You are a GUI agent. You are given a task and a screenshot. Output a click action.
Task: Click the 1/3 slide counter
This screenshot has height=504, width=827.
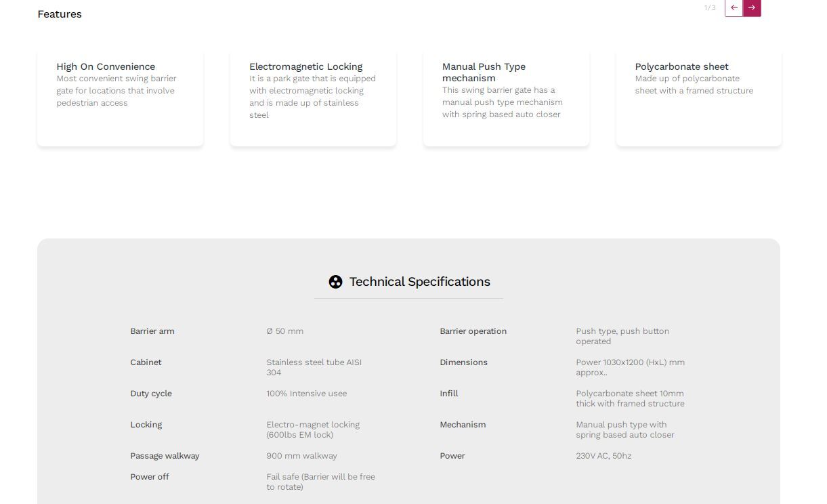tap(710, 8)
